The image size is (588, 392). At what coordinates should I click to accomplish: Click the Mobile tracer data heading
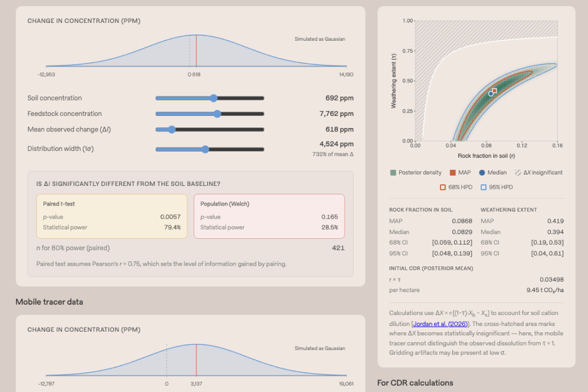point(49,302)
